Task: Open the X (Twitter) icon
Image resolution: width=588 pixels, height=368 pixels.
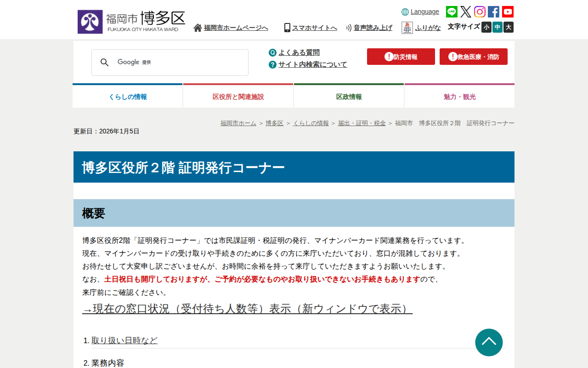Action: pyautogui.click(x=466, y=11)
